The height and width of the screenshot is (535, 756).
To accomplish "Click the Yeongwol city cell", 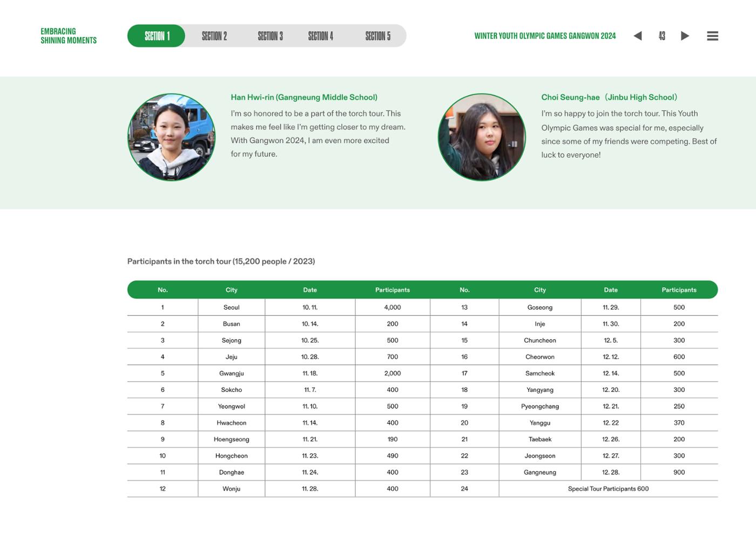I will (232, 406).
